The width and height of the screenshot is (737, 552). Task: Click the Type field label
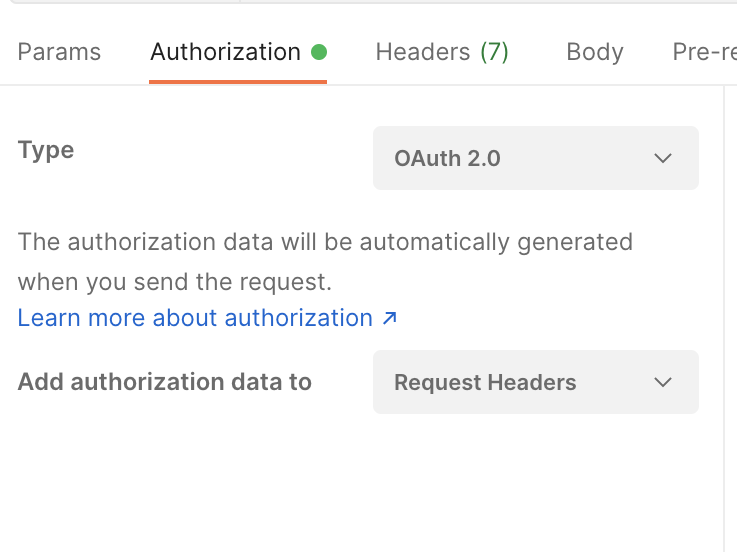(x=46, y=150)
